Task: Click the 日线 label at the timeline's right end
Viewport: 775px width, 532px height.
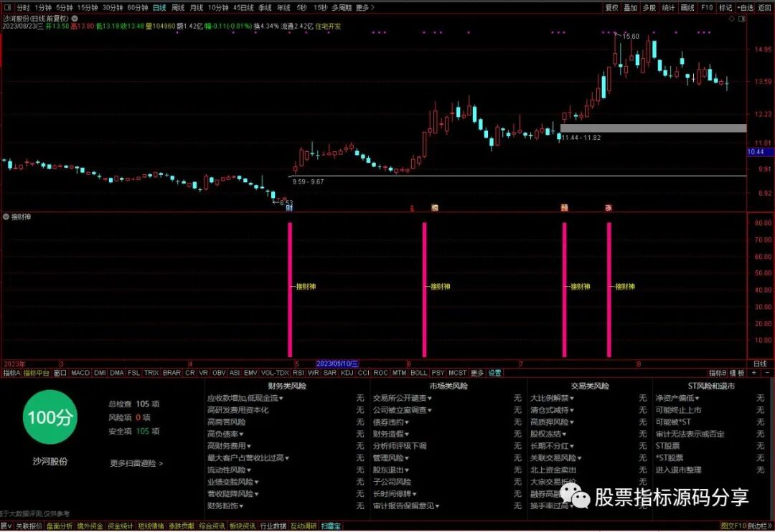Action: (x=760, y=364)
